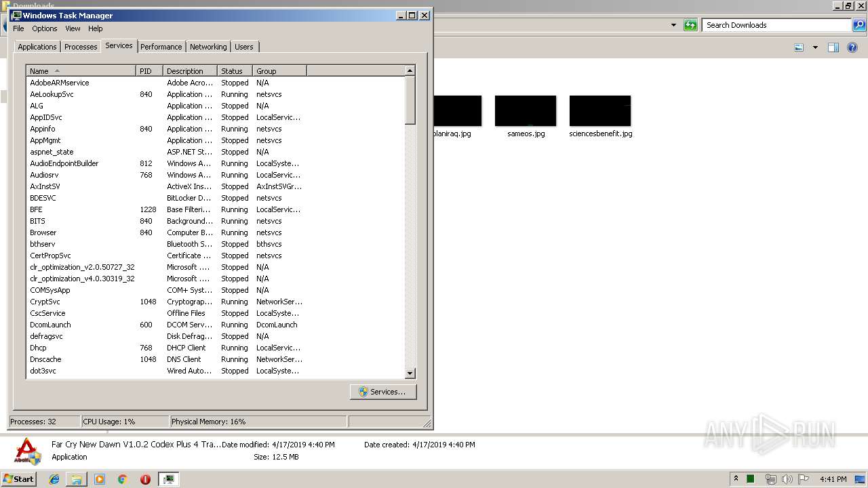This screenshot has height=488, width=868.
Task: Change view icon in Explorer toolbar
Action: tap(799, 47)
